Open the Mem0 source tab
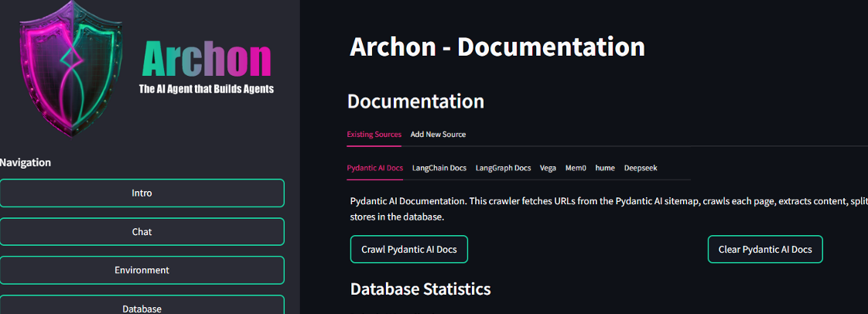This screenshot has width=868, height=314. point(576,169)
